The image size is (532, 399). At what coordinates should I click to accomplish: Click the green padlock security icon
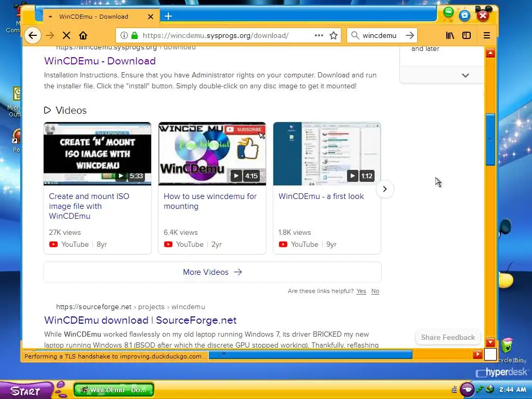(135, 35)
